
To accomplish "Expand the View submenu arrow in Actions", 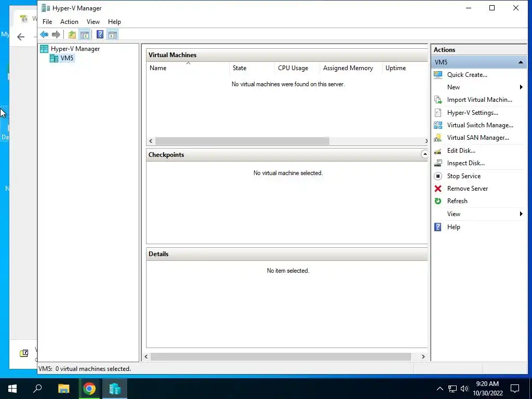I will [521, 214].
